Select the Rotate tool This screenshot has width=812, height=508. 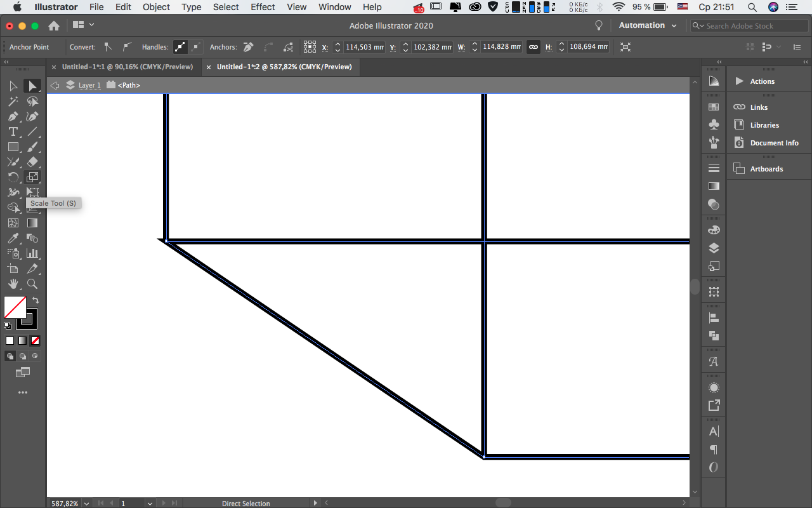(x=13, y=177)
